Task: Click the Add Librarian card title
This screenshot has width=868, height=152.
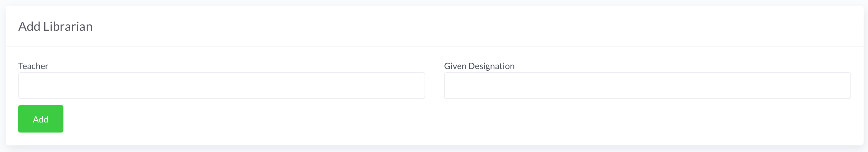Action: (55, 26)
